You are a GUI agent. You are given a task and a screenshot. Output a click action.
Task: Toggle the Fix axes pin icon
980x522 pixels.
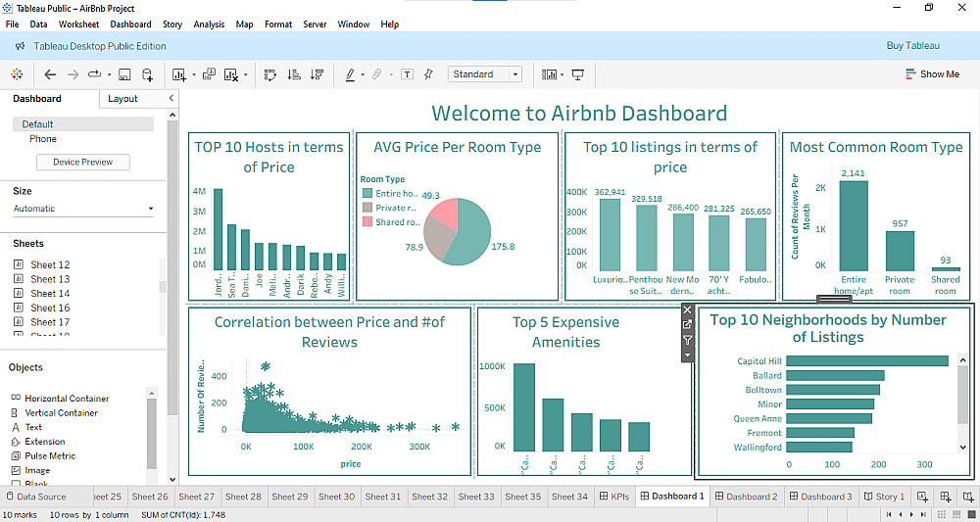pos(428,74)
